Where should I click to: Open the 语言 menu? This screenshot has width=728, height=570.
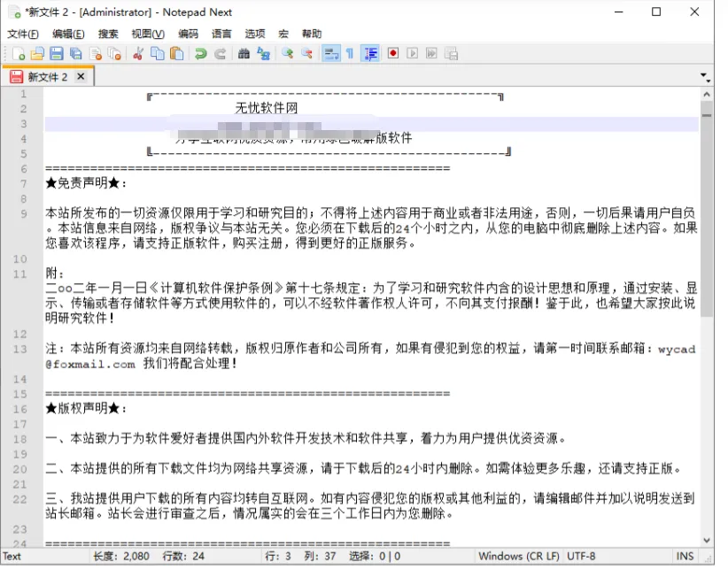click(x=221, y=34)
